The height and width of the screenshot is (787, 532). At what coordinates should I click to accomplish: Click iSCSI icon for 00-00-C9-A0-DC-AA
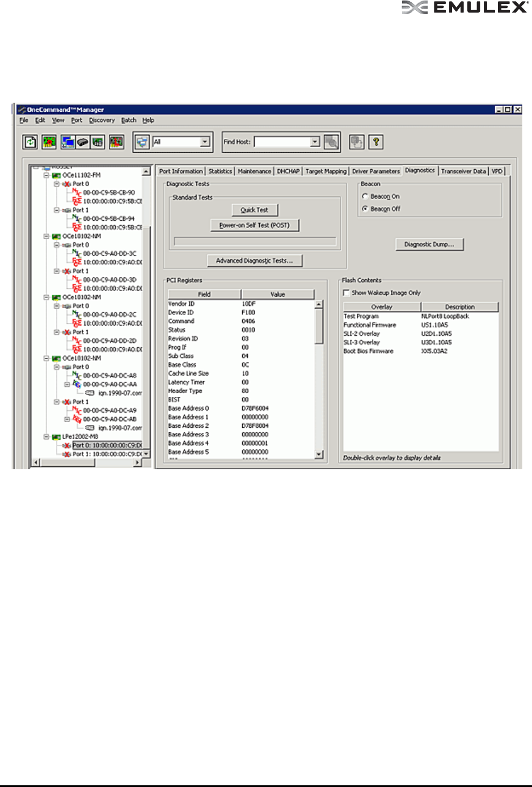pos(77,384)
